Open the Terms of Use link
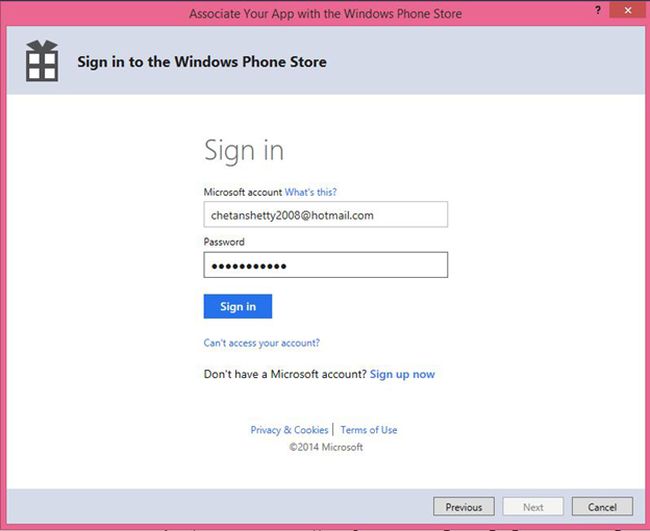Screen dimensions: 650x531 tap(369, 430)
